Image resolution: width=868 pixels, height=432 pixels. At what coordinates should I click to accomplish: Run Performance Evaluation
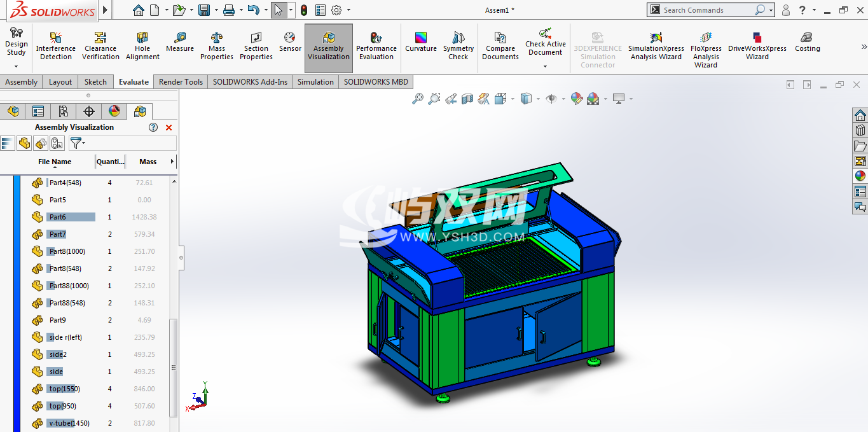(x=376, y=45)
